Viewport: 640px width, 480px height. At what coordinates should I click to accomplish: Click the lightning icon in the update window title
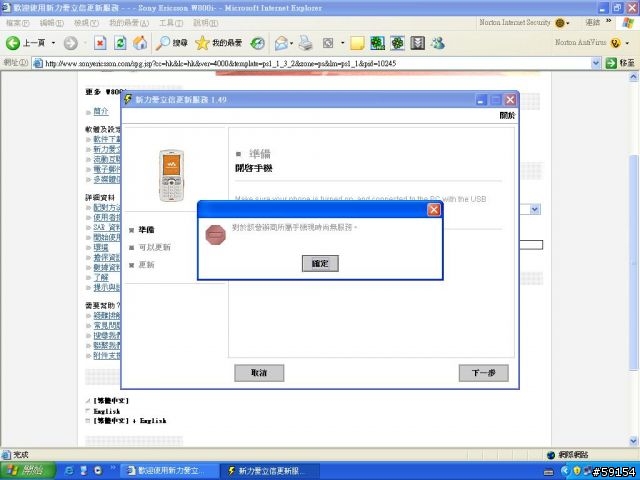(x=128, y=99)
